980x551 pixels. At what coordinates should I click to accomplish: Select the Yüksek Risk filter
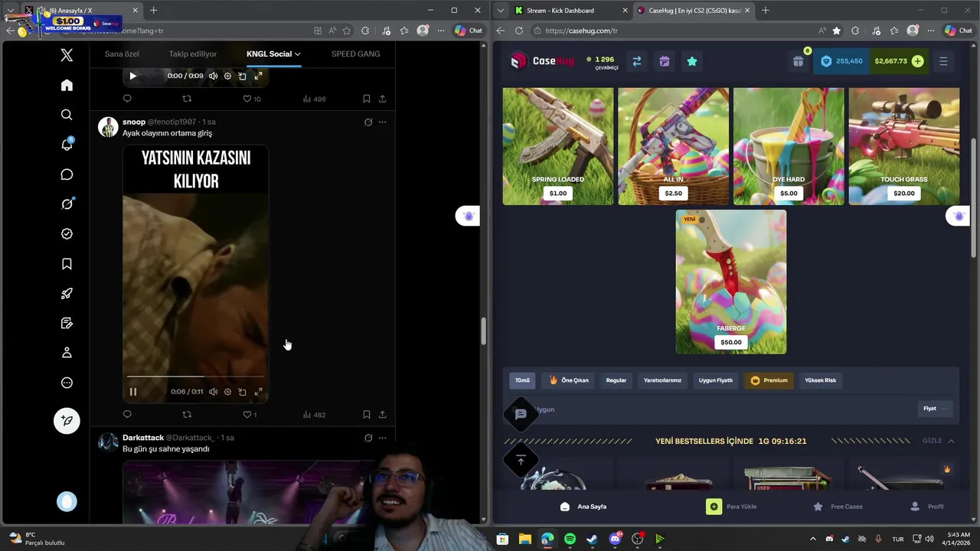[x=820, y=380]
